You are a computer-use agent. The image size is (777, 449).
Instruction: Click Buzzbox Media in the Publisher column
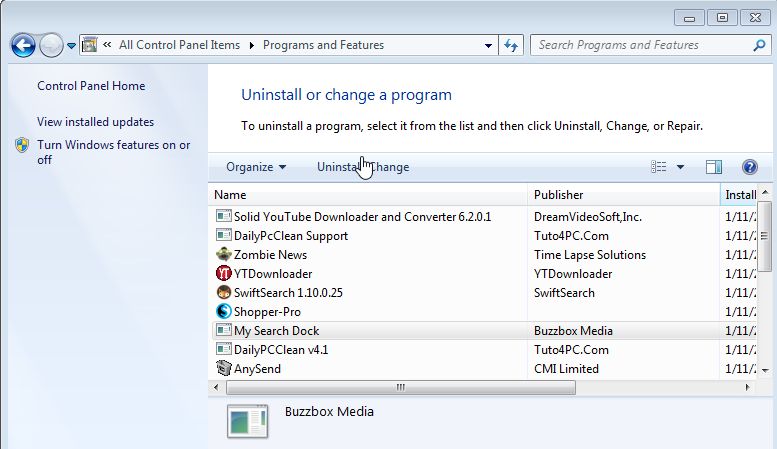tap(573, 331)
